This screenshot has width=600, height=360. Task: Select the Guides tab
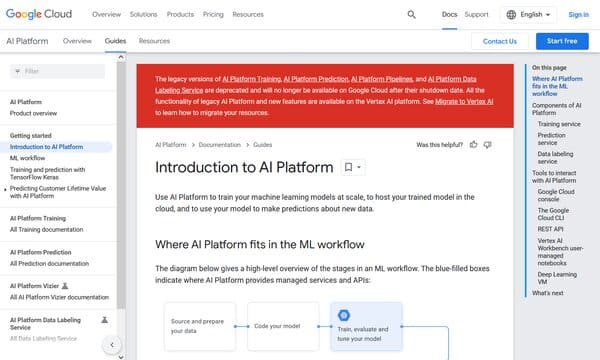tap(115, 41)
